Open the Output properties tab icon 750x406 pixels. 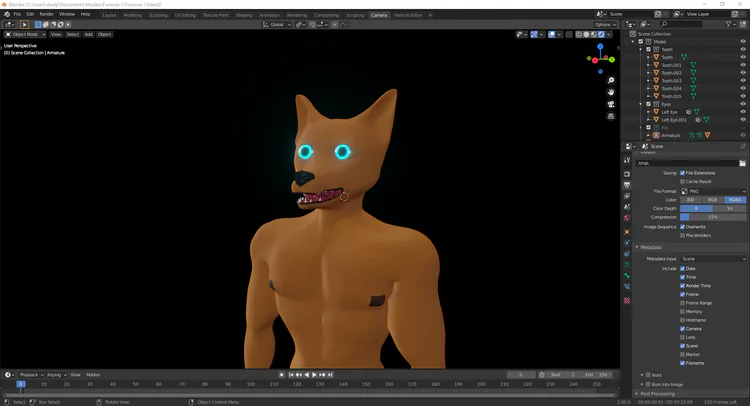(627, 185)
